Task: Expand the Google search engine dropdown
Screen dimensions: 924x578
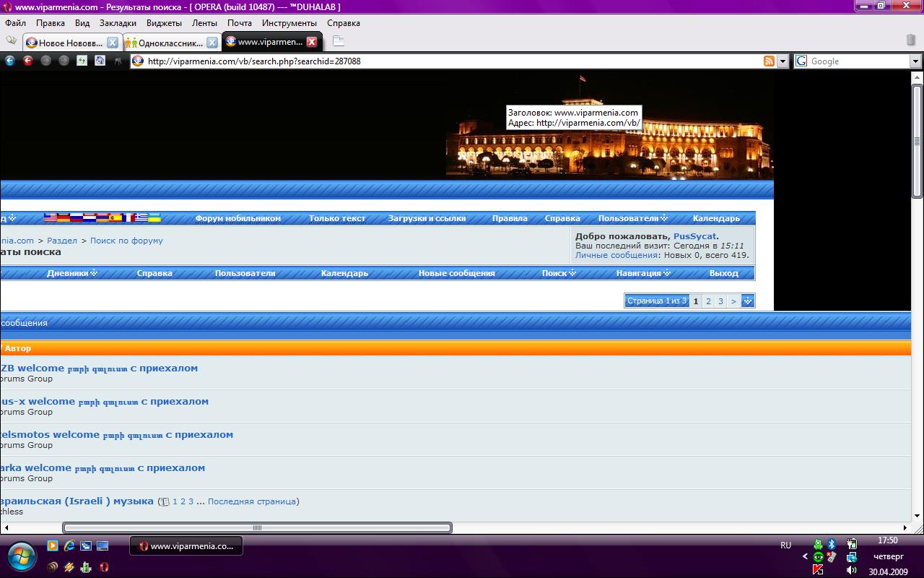Action: pyautogui.click(x=915, y=61)
